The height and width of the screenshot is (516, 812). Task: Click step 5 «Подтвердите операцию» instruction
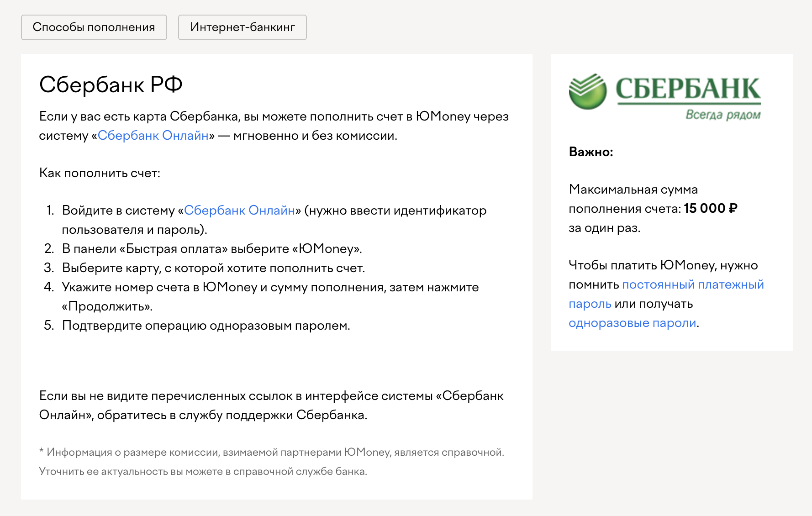click(206, 326)
